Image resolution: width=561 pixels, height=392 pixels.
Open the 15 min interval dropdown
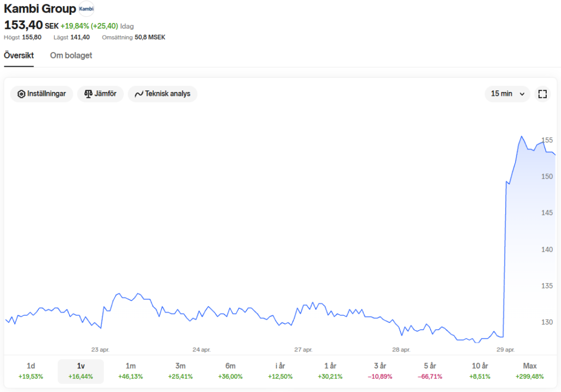click(x=507, y=94)
